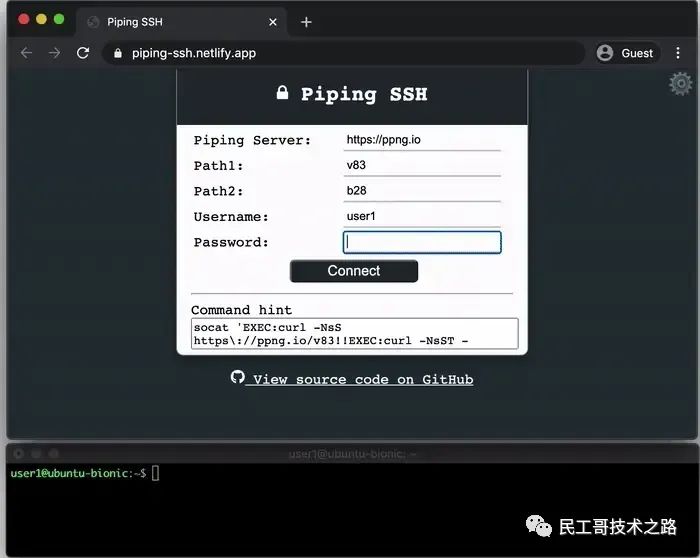Click the Path1 input field
The width and height of the screenshot is (700, 558).
422,165
